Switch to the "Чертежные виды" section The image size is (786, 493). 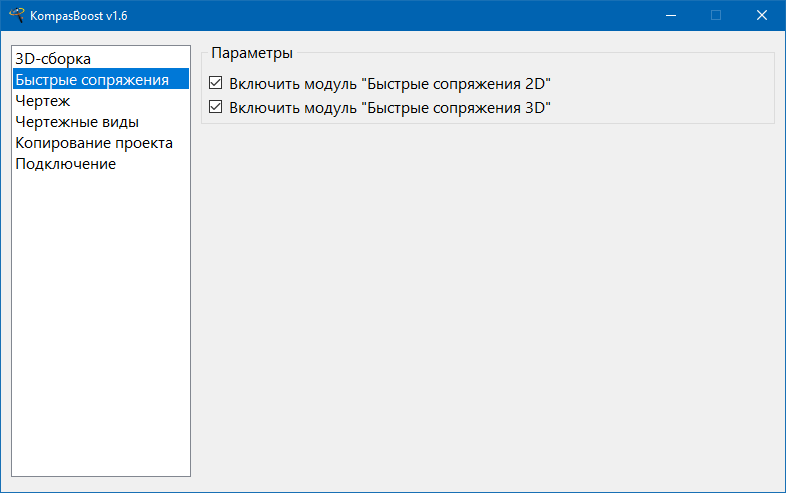pos(76,122)
